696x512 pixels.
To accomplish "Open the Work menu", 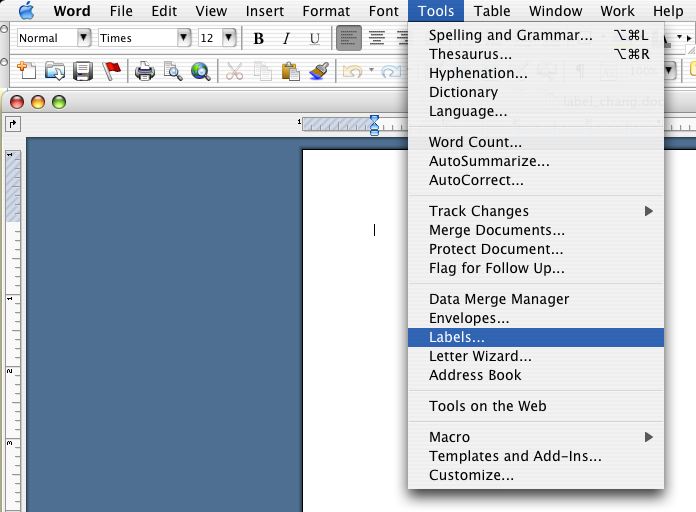I will point(617,11).
